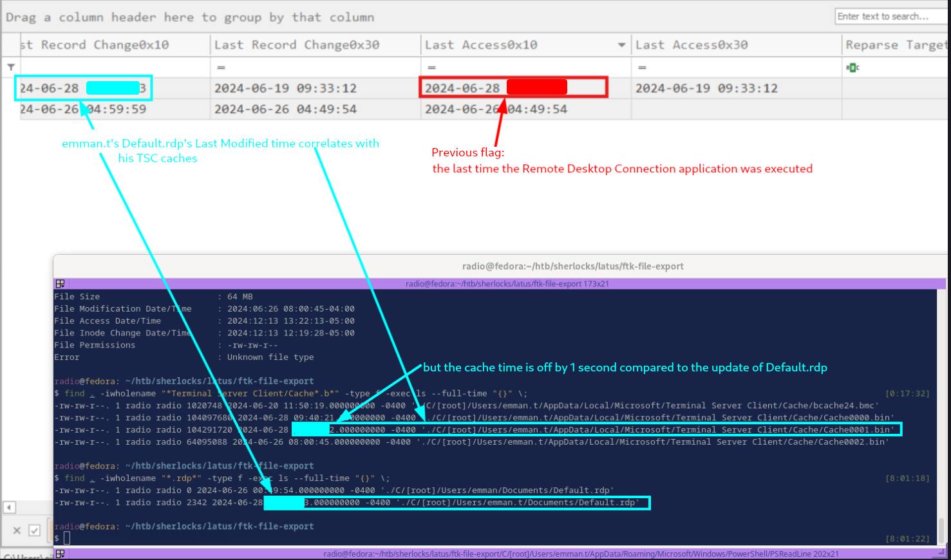Clear the grid filter with the X icon
The image size is (951, 560).
(17, 530)
